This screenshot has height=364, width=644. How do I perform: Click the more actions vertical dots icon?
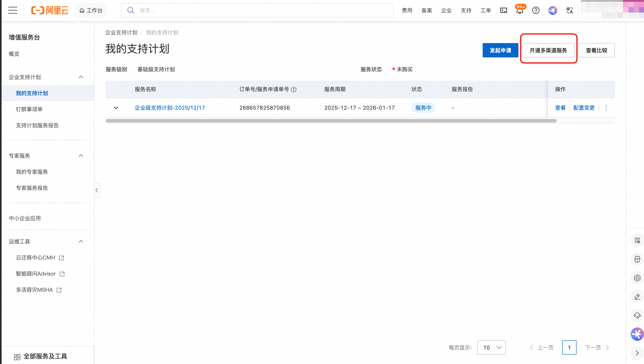(606, 107)
